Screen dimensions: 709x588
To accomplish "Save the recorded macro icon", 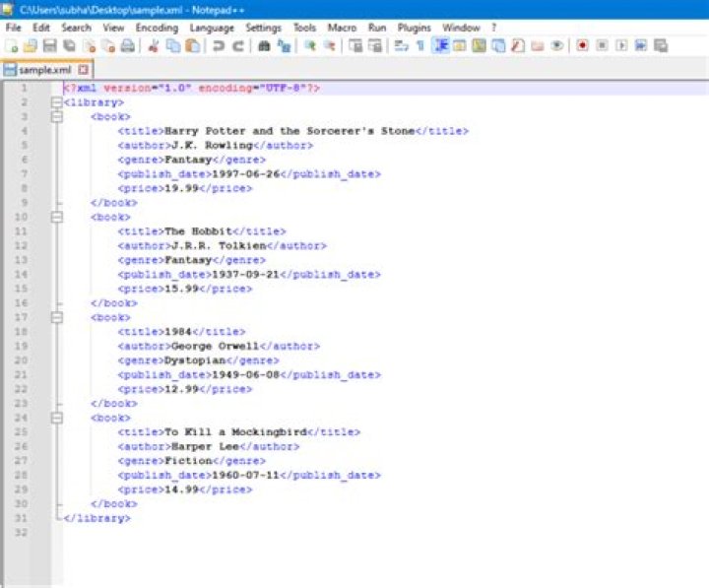I will click(661, 45).
